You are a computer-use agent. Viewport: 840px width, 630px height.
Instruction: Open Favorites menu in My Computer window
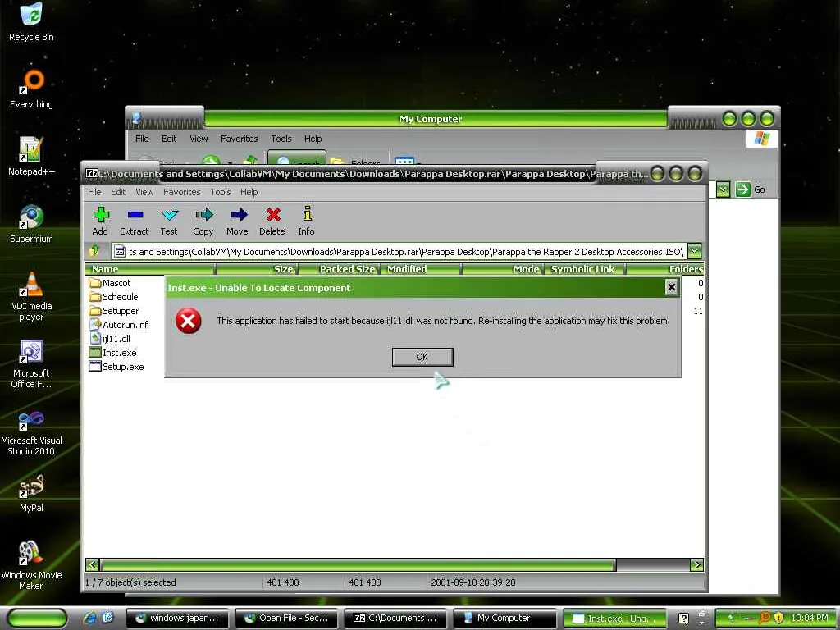239,138
